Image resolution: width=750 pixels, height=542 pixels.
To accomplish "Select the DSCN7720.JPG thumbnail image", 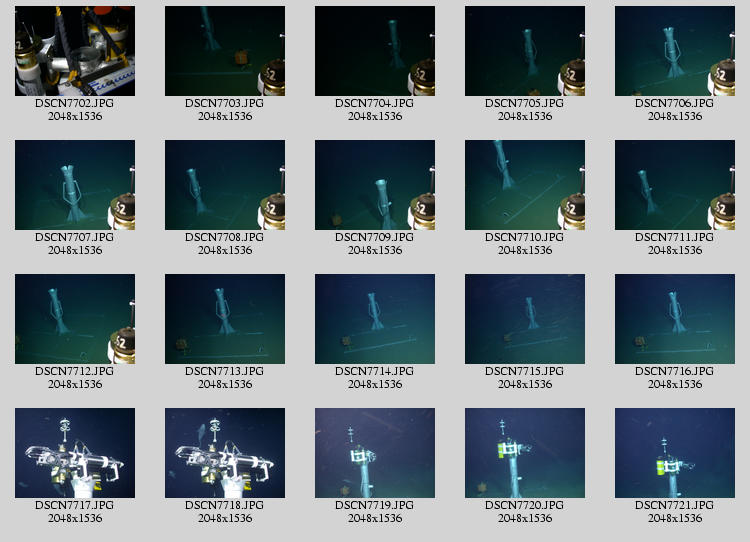I will click(x=525, y=453).
